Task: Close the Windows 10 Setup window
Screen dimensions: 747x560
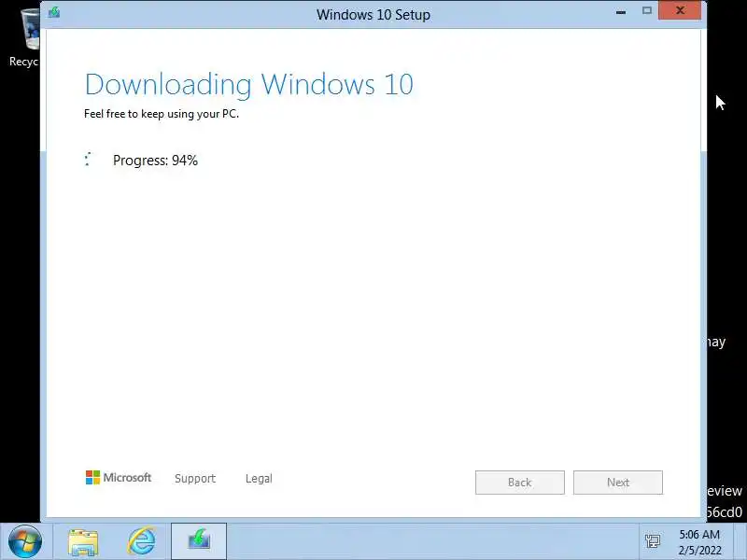Action: pos(680,10)
